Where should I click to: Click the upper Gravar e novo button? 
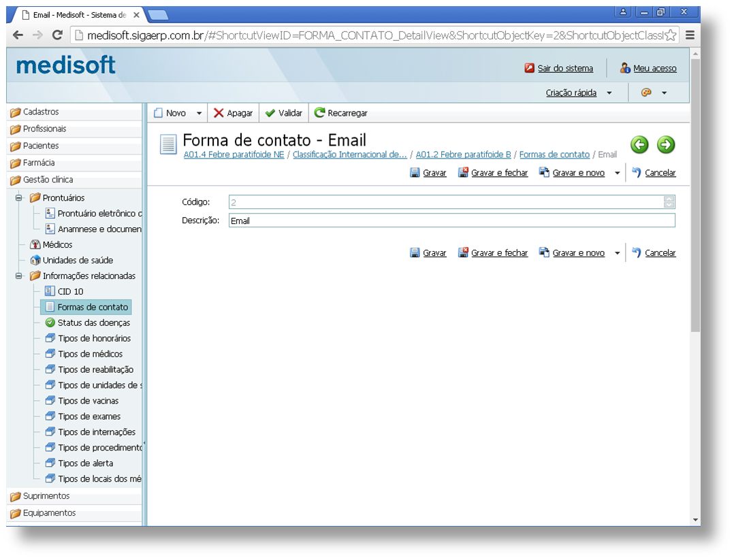571,173
